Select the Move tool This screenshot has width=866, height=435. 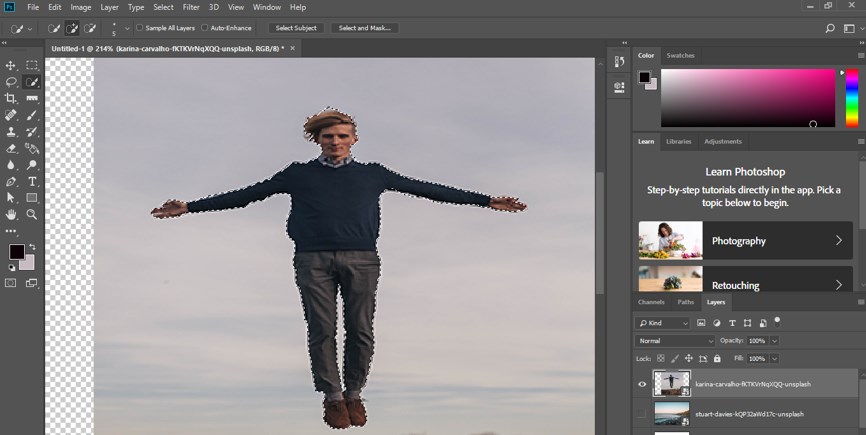coord(11,65)
